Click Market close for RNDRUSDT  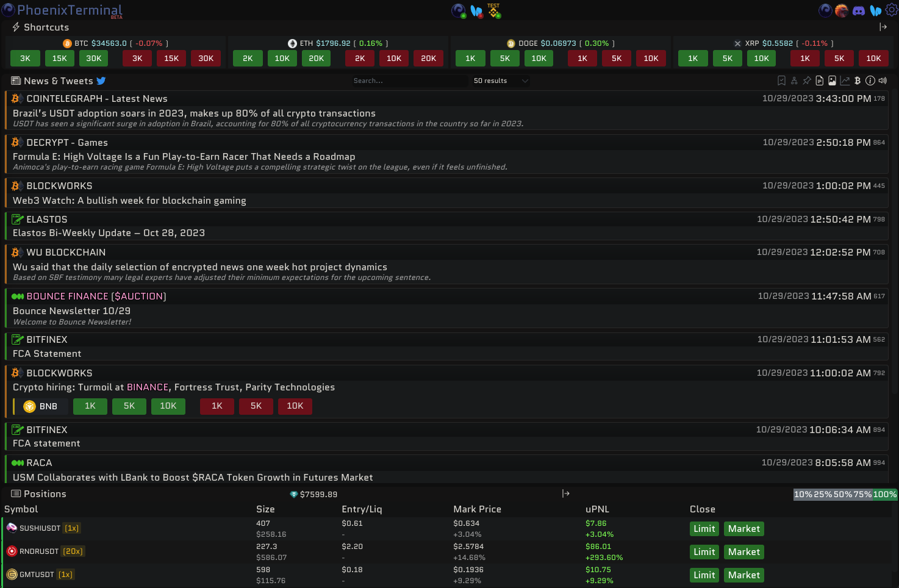(743, 552)
